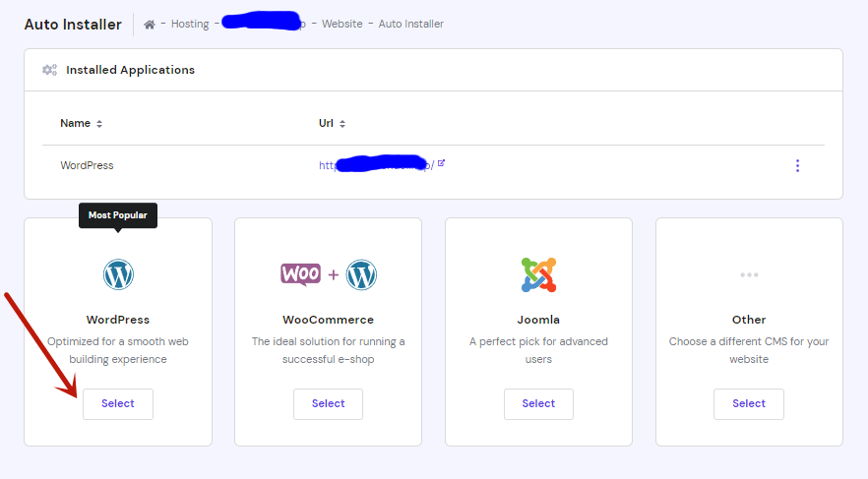Click the WooCommerce Woo logo
868x479 pixels.
pyautogui.click(x=300, y=274)
